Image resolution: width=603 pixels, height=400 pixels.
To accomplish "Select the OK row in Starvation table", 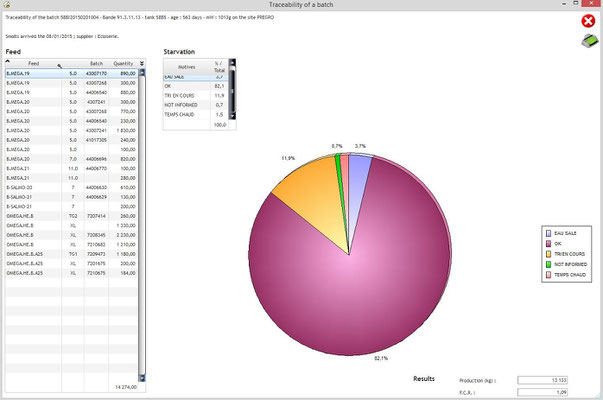I will click(x=196, y=86).
